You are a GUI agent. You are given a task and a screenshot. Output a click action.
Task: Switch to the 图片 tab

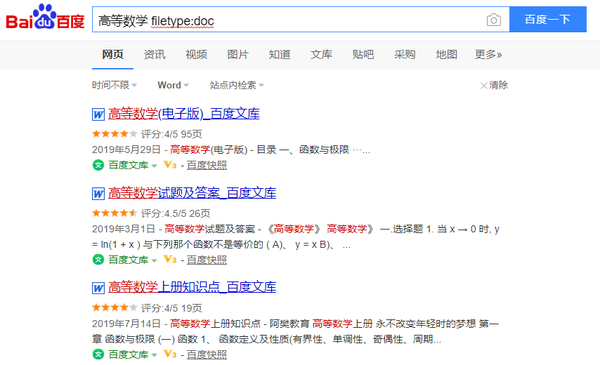238,54
